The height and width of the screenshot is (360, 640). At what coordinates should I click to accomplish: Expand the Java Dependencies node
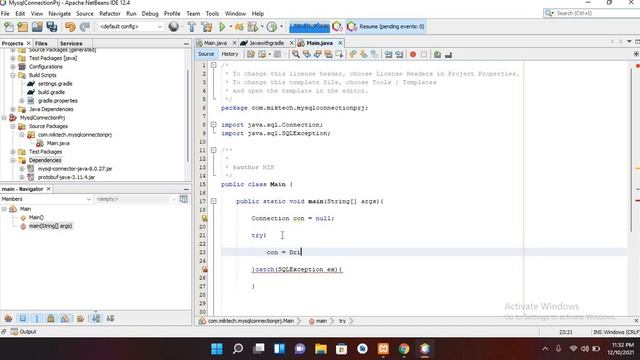(13, 109)
